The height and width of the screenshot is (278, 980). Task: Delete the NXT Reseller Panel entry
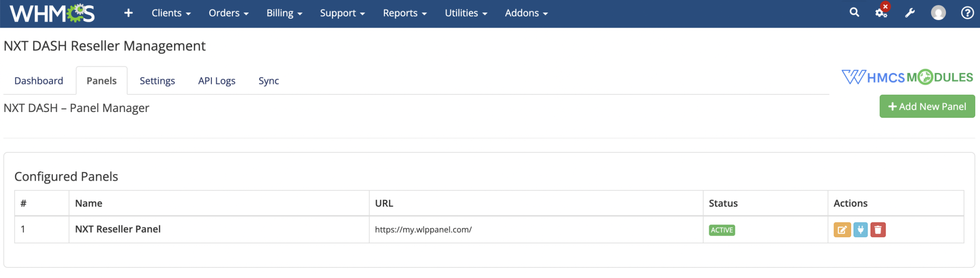tap(878, 230)
